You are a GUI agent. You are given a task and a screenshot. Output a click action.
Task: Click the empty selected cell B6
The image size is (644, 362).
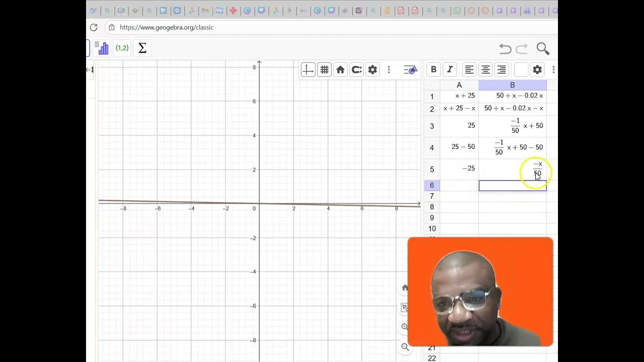click(x=512, y=186)
